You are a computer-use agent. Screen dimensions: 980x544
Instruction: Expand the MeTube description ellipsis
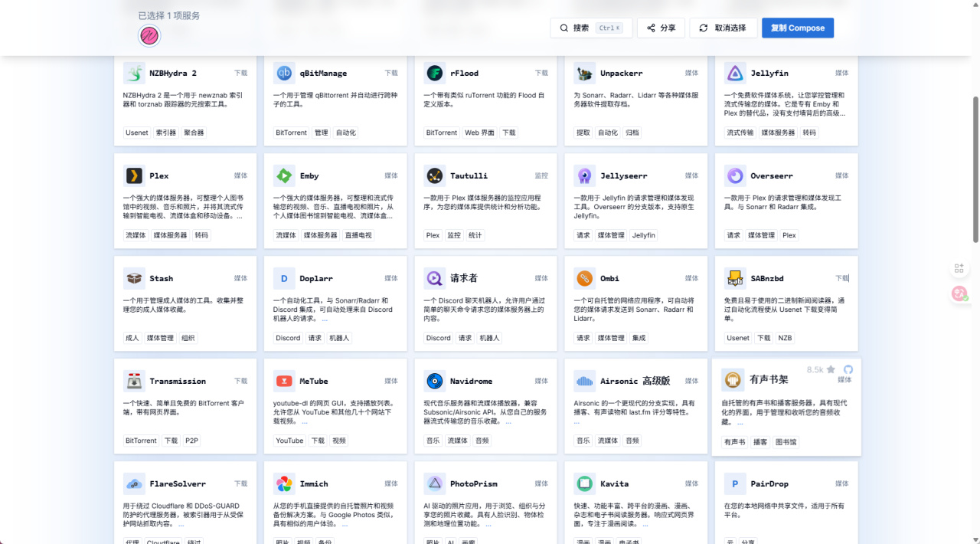tap(305, 422)
